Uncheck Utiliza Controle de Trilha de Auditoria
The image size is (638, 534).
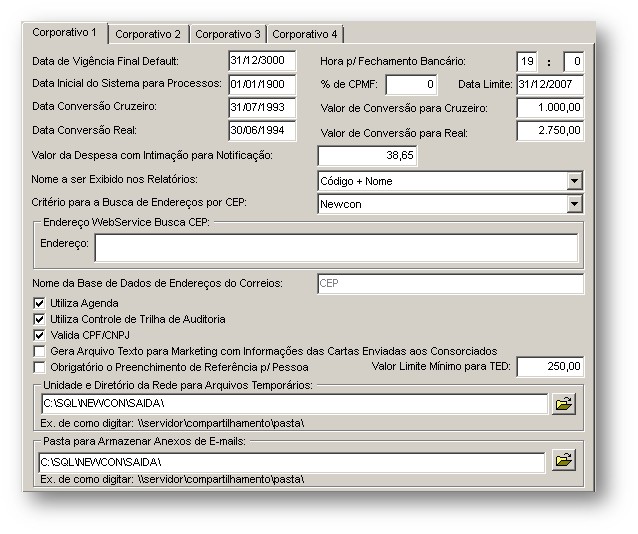(x=39, y=319)
